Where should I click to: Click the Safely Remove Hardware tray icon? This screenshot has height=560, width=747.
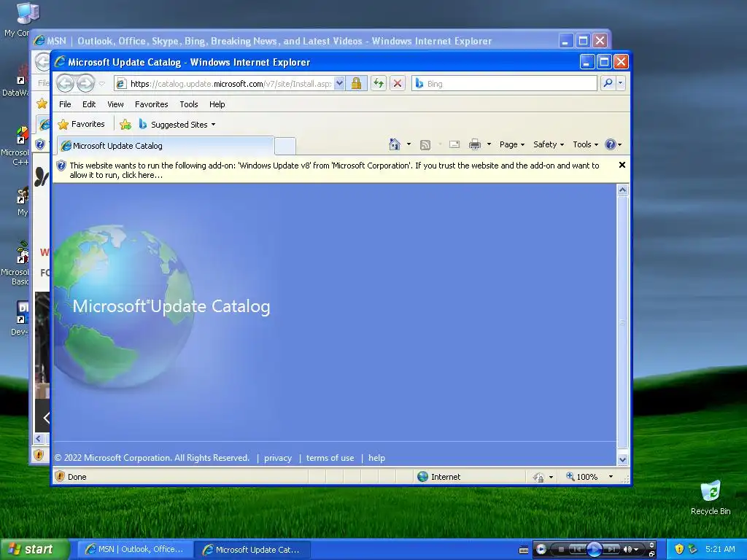coord(693,549)
